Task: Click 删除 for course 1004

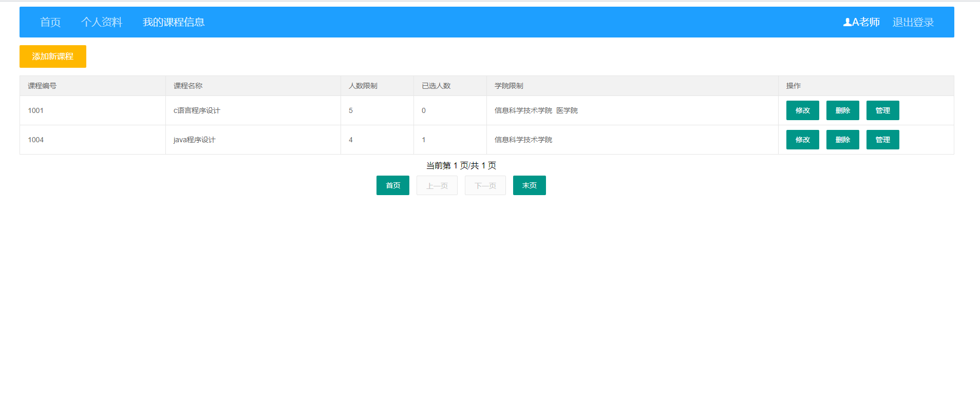Action: click(843, 140)
